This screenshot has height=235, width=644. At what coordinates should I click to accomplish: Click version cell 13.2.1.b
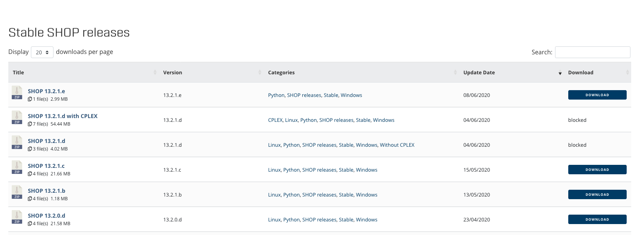tap(172, 195)
